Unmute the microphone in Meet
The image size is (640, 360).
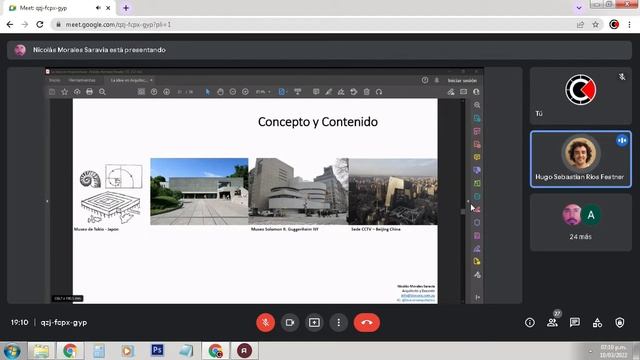pyautogui.click(x=265, y=322)
